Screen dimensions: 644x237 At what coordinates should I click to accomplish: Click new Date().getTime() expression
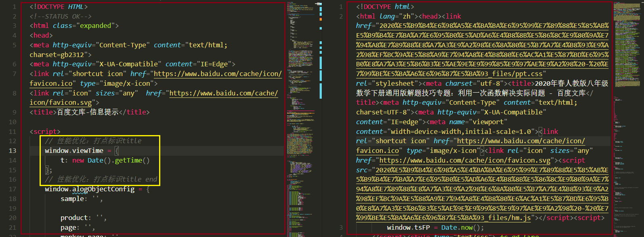tap(111, 160)
